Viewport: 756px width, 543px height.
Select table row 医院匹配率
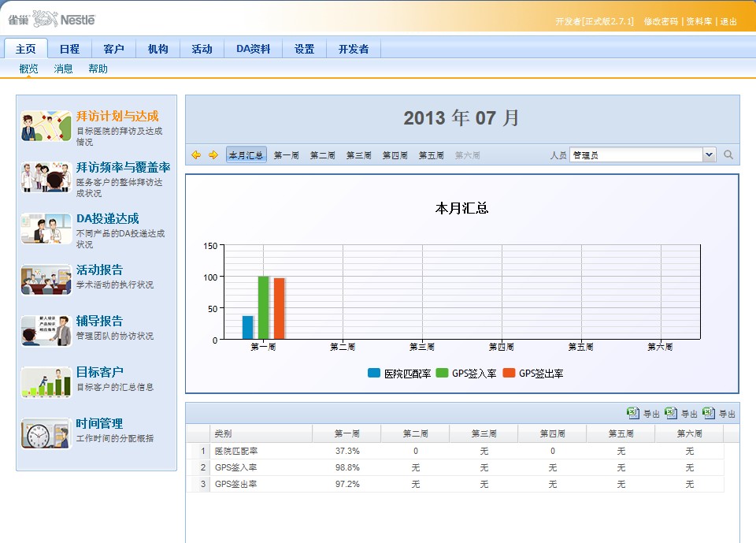click(x=454, y=451)
